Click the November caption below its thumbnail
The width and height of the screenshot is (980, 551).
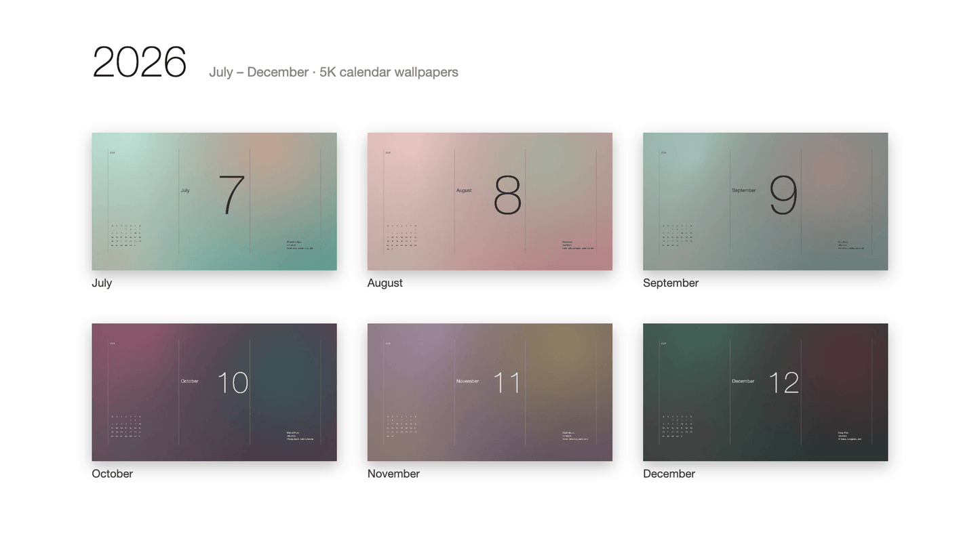393,474
